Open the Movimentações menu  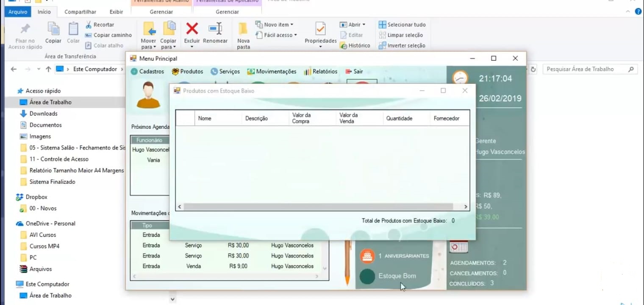click(272, 72)
